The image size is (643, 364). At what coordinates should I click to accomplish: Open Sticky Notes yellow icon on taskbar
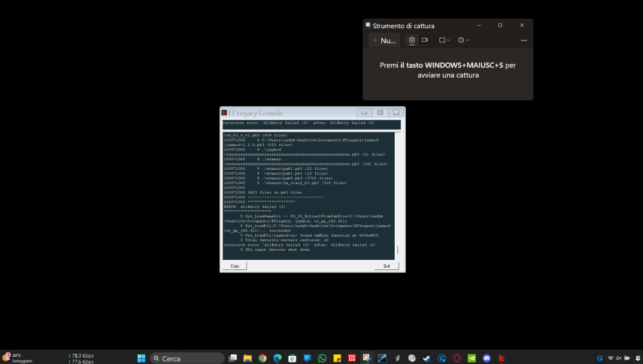coord(337,358)
